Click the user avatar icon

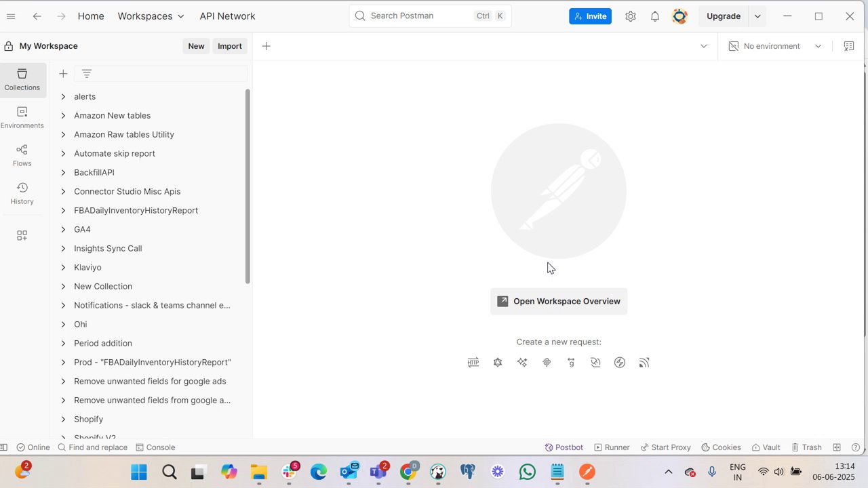679,16
